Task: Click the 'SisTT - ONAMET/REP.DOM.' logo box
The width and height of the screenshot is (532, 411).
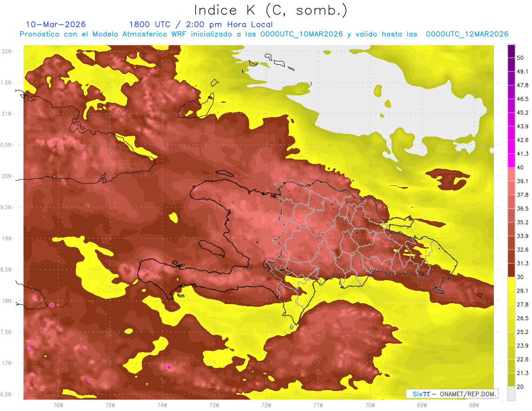Action: 452,394
